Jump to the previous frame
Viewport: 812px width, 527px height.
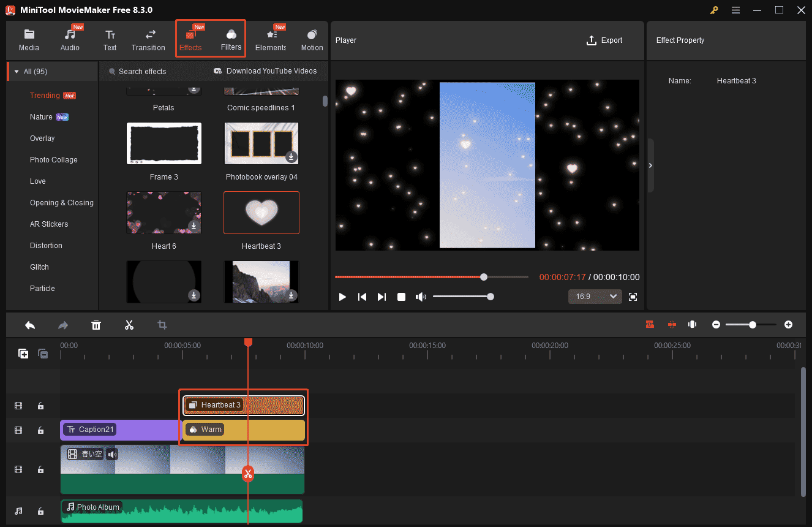[x=362, y=297]
